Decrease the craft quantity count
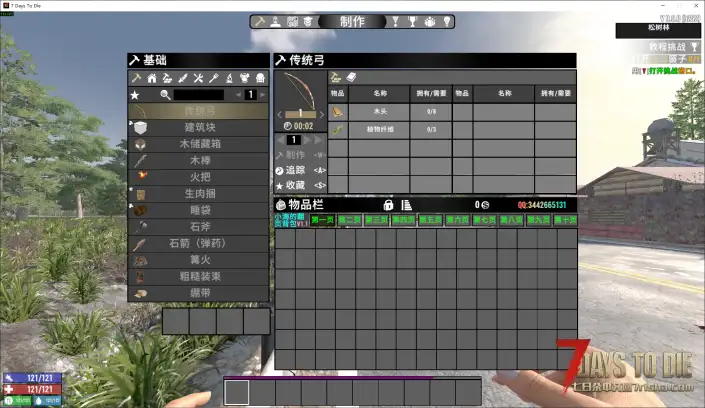 [281, 140]
